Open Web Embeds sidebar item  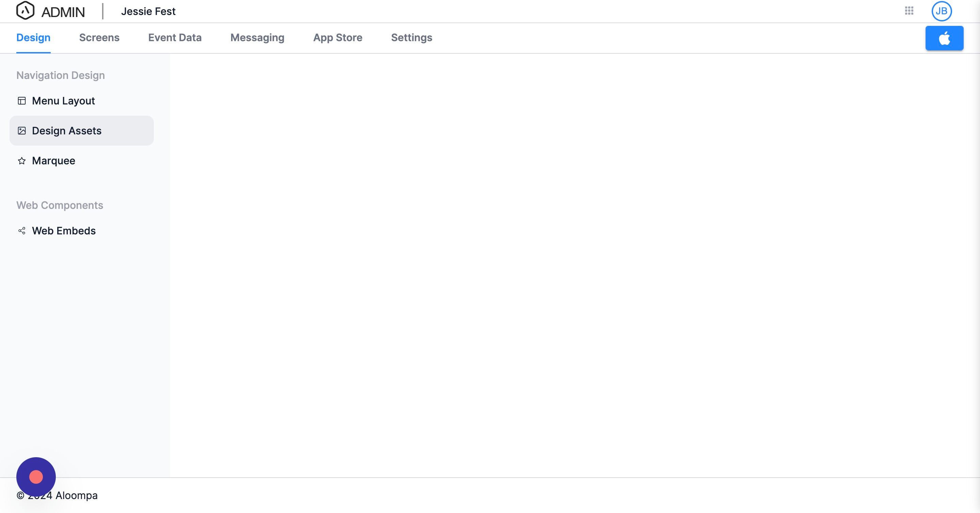coord(64,231)
